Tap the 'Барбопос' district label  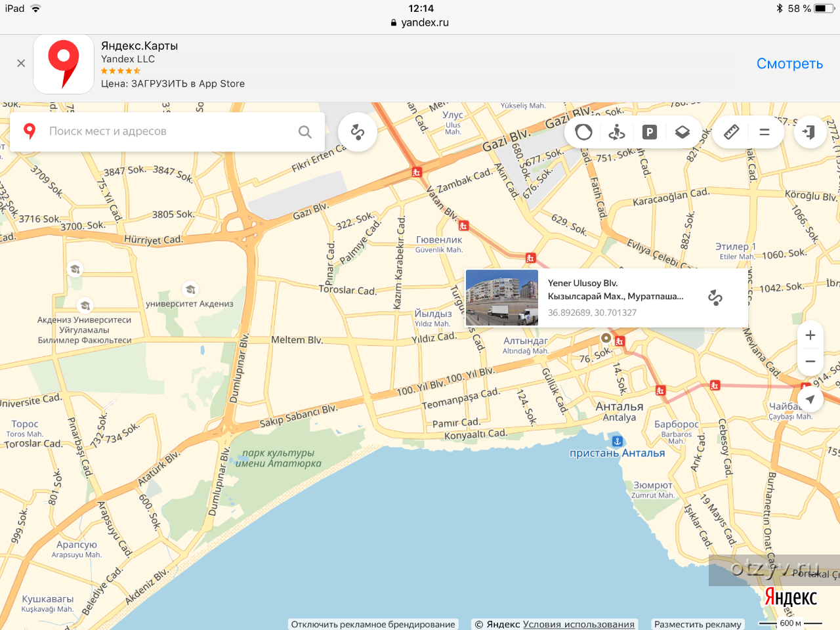(677, 424)
